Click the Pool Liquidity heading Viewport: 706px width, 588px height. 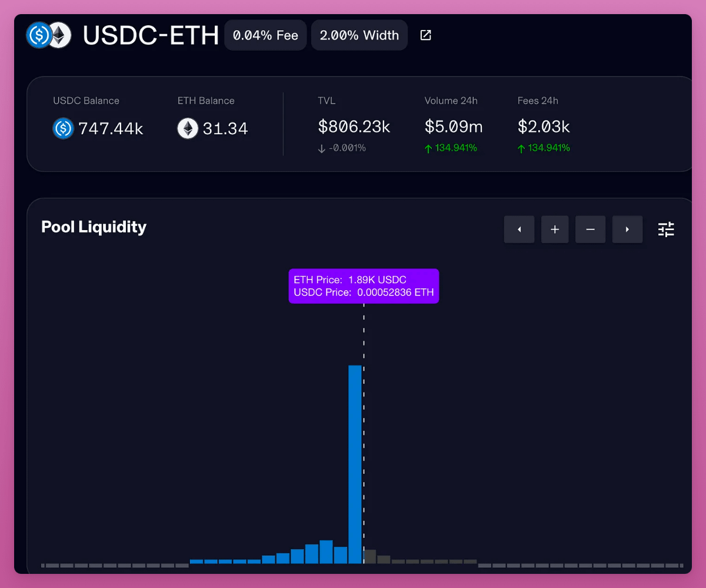tap(94, 227)
